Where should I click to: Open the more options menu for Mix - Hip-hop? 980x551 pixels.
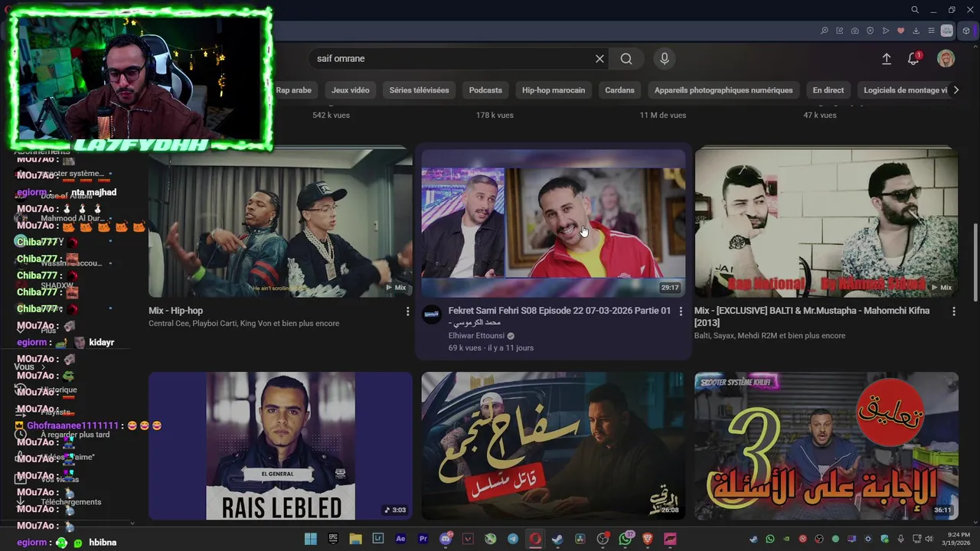click(407, 311)
